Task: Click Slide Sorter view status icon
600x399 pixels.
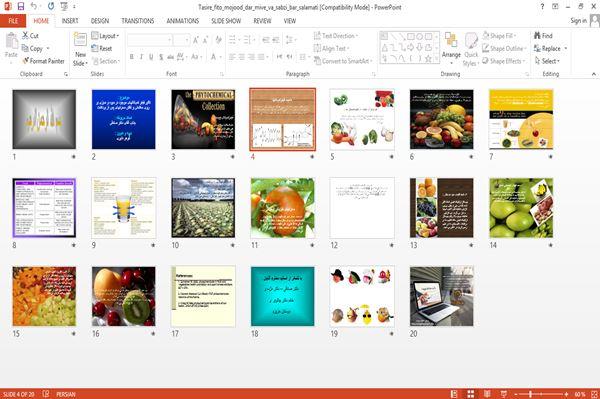Action: (x=471, y=394)
